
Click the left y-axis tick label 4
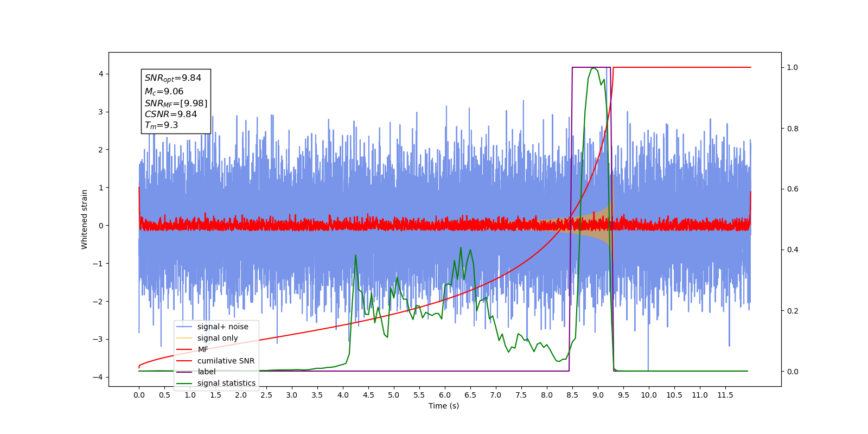click(x=100, y=74)
